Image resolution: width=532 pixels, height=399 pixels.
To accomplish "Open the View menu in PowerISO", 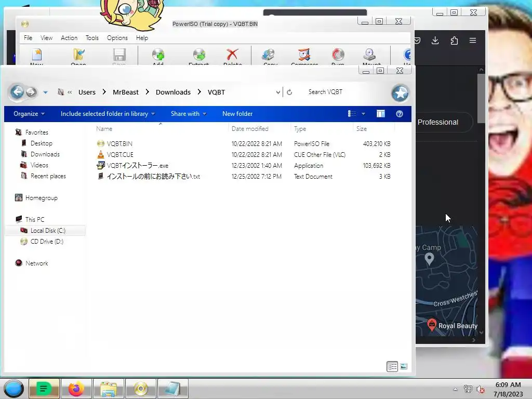I will pyautogui.click(x=46, y=37).
